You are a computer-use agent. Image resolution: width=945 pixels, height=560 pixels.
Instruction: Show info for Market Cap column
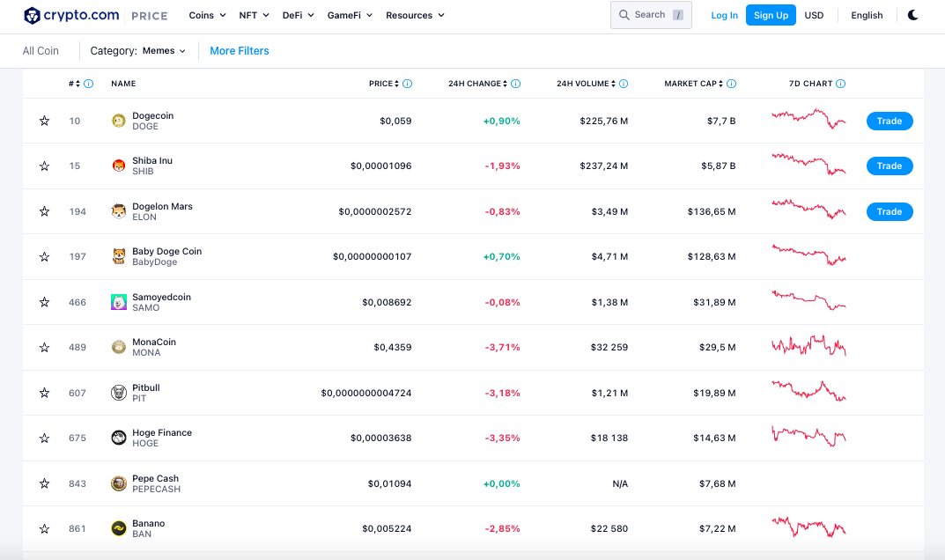point(732,84)
